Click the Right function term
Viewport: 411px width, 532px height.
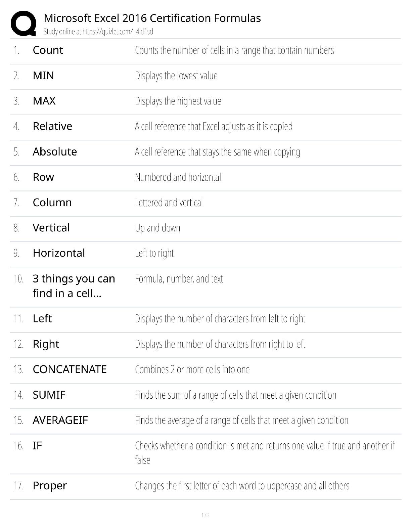click(x=46, y=344)
